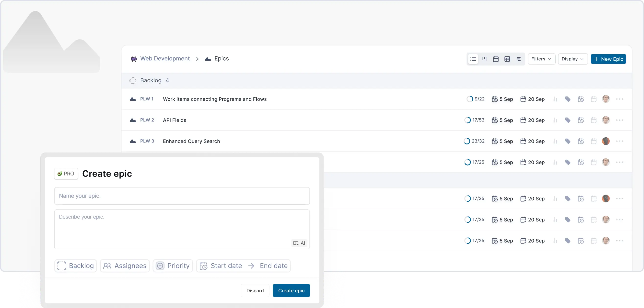Switch to Gantt timeline layout icon
644x308 pixels.
(x=518, y=59)
